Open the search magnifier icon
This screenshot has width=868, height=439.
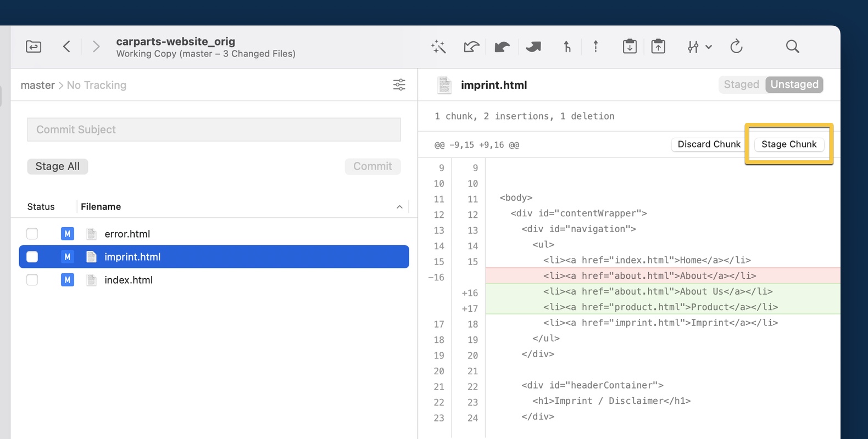792,47
